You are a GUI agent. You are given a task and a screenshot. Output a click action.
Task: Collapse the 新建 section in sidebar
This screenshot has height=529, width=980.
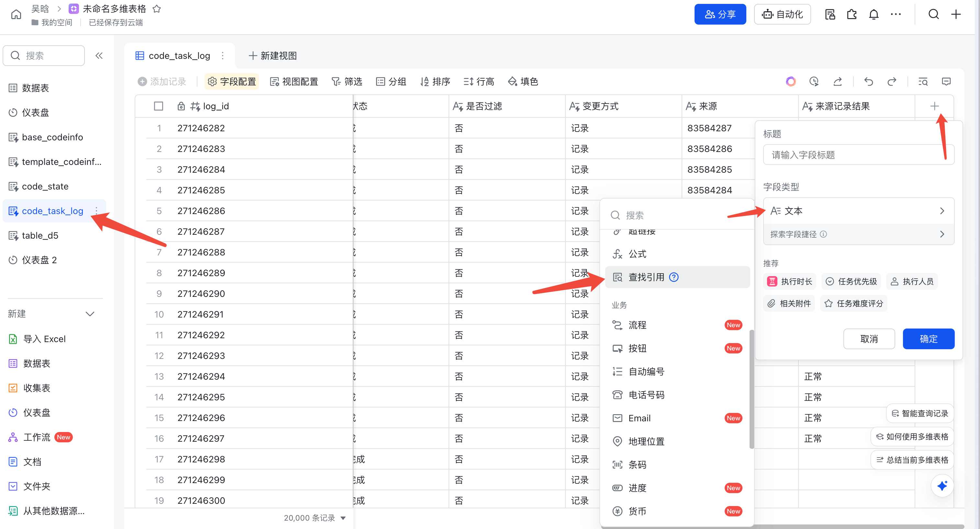90,314
